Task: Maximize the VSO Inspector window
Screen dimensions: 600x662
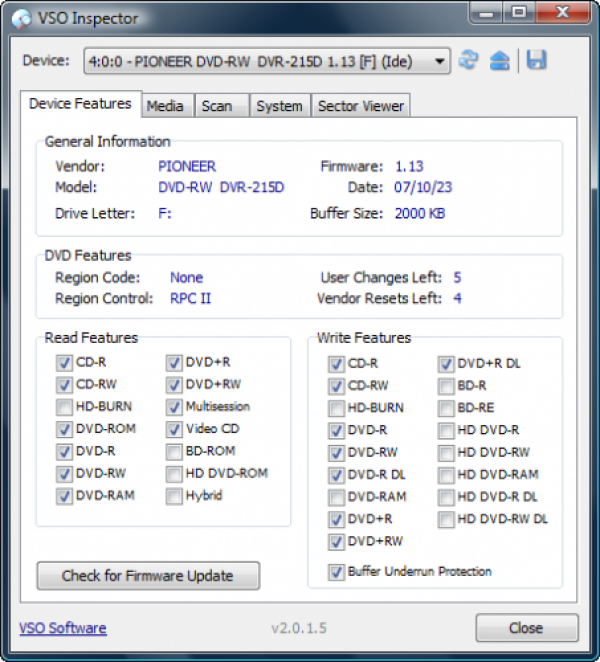Action: [x=519, y=13]
